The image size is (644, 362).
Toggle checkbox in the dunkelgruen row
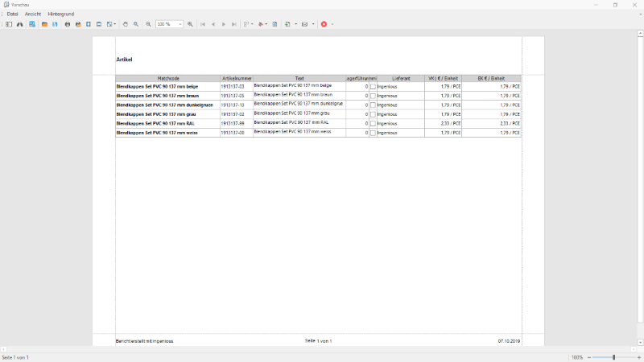point(373,105)
